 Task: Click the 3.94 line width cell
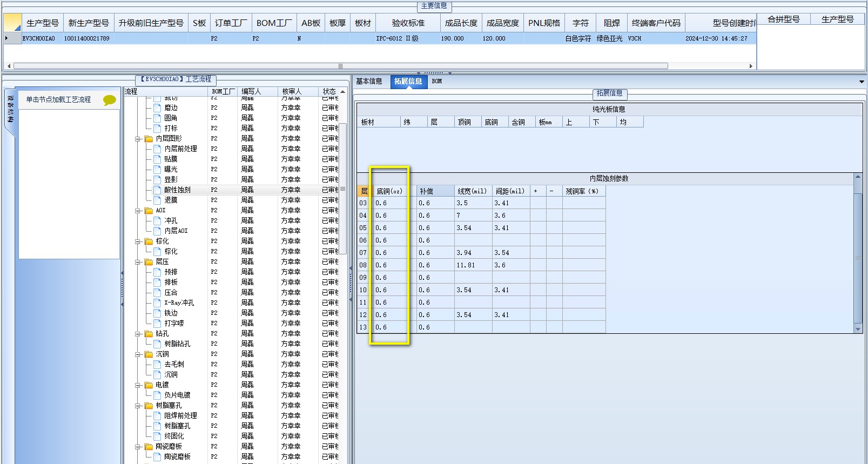pos(473,253)
